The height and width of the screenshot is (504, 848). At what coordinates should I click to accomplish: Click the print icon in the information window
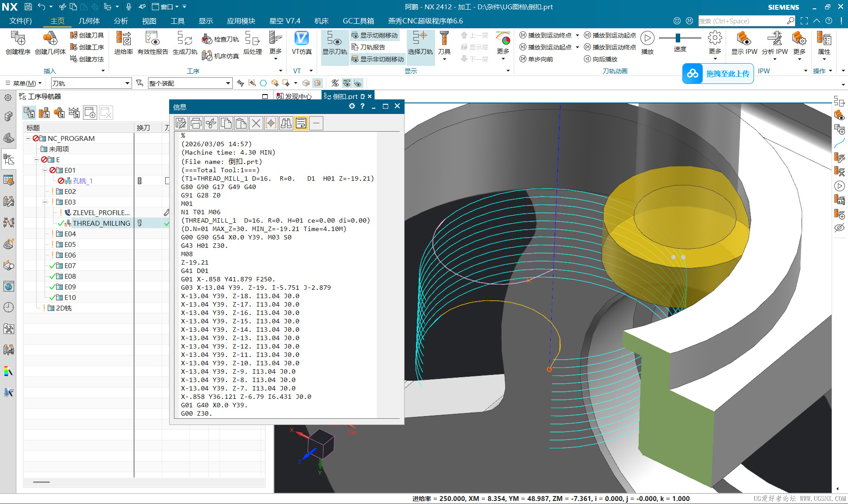pyautogui.click(x=196, y=123)
